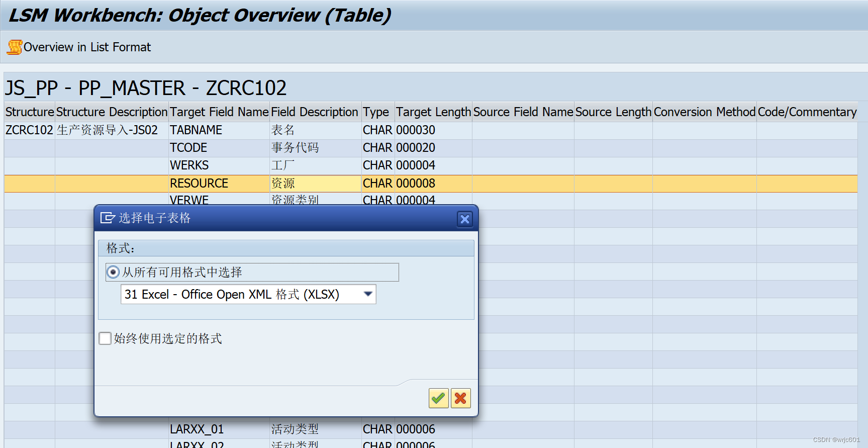The height and width of the screenshot is (448, 868).
Task: Click the Conversion Method column header
Action: [x=705, y=112]
